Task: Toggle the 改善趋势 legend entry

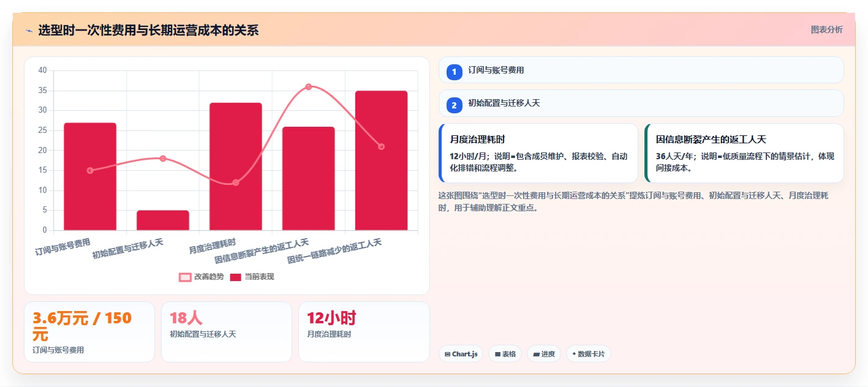Action: 202,277
